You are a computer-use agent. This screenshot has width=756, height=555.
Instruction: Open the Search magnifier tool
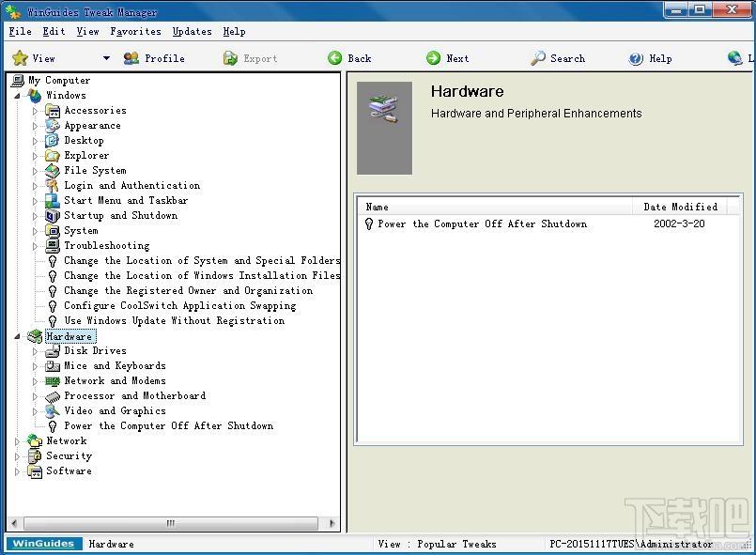pyautogui.click(x=538, y=58)
